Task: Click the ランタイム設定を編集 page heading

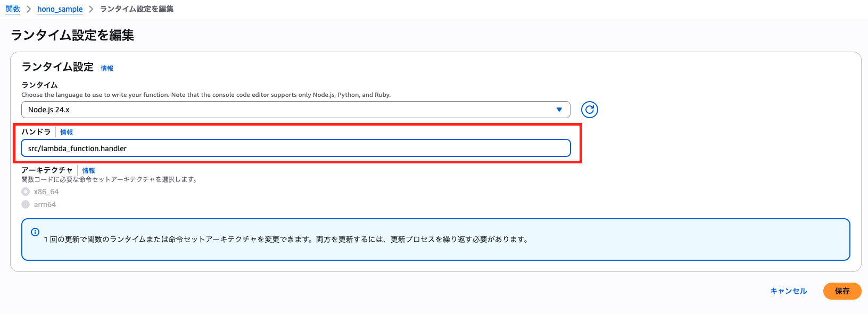Action: [72, 35]
